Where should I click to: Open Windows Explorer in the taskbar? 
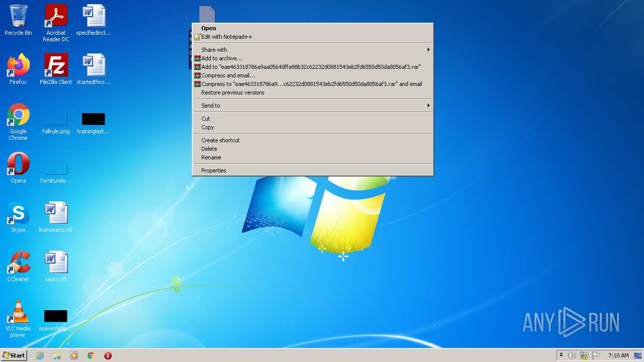point(57,355)
